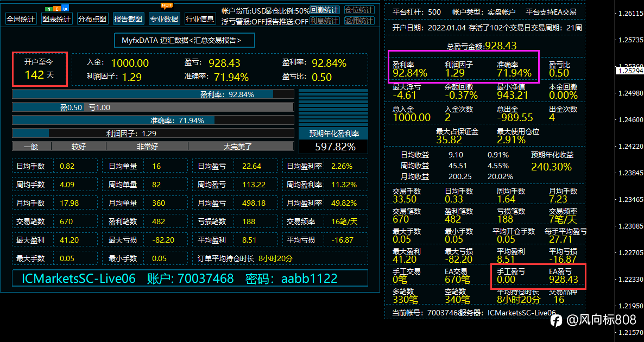The image size is (644, 342).
Task: Click the NEW badge above 图表统计
Action: [x=56, y=9]
